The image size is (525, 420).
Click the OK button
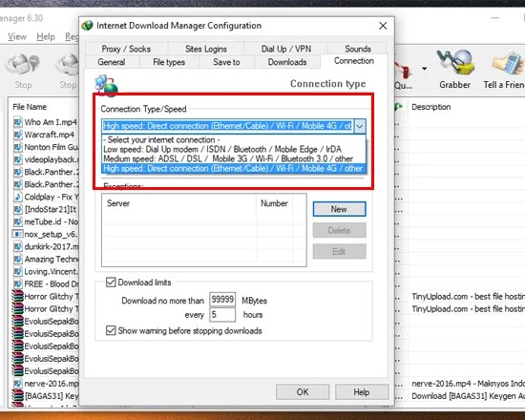(x=303, y=392)
